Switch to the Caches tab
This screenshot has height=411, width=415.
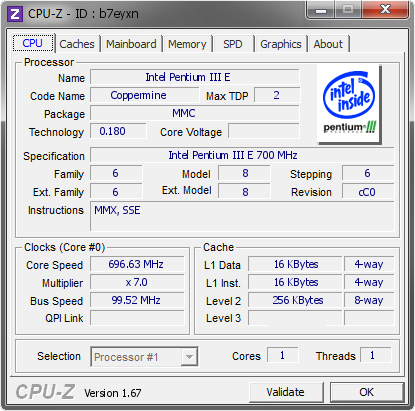(77, 44)
